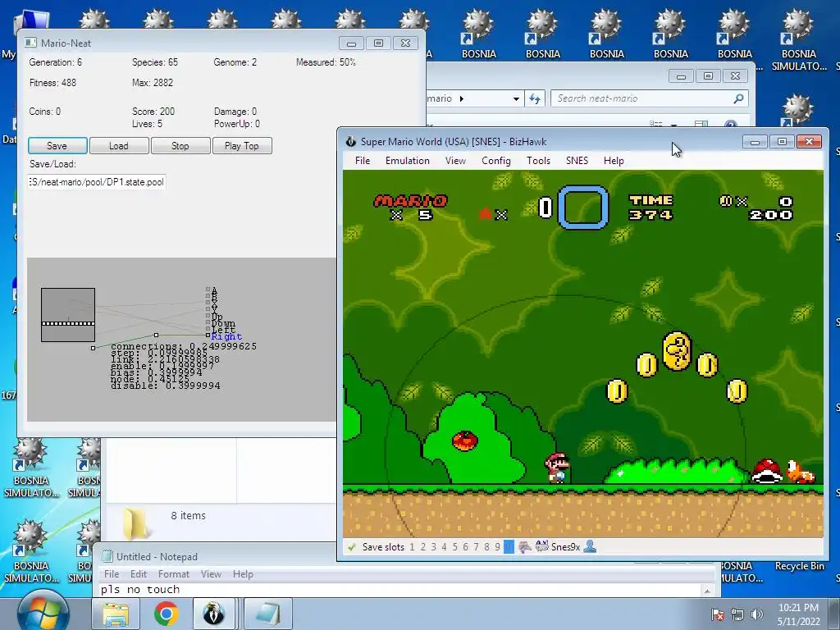Click the BizHawk app icon in title bar
840x630 pixels.
click(351, 141)
